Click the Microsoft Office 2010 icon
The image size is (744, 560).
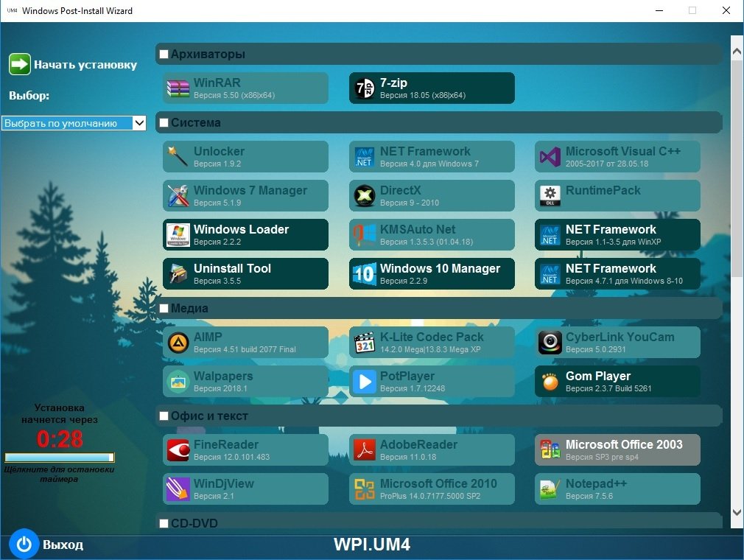(x=365, y=489)
